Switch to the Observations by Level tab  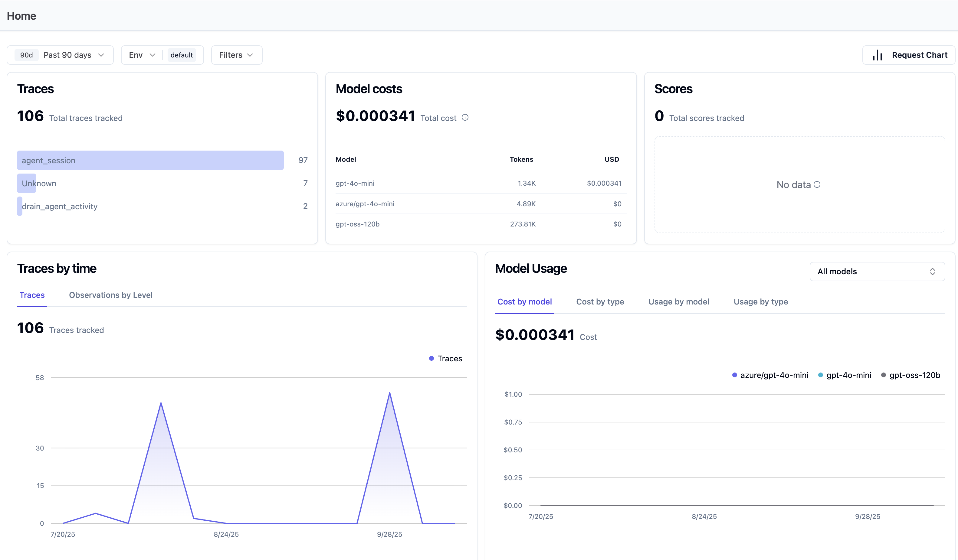click(x=111, y=295)
